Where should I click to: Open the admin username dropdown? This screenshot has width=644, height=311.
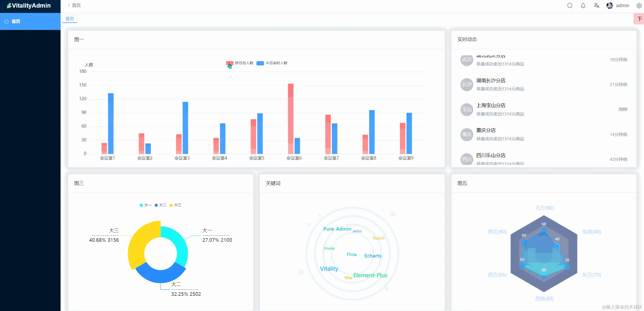click(622, 6)
